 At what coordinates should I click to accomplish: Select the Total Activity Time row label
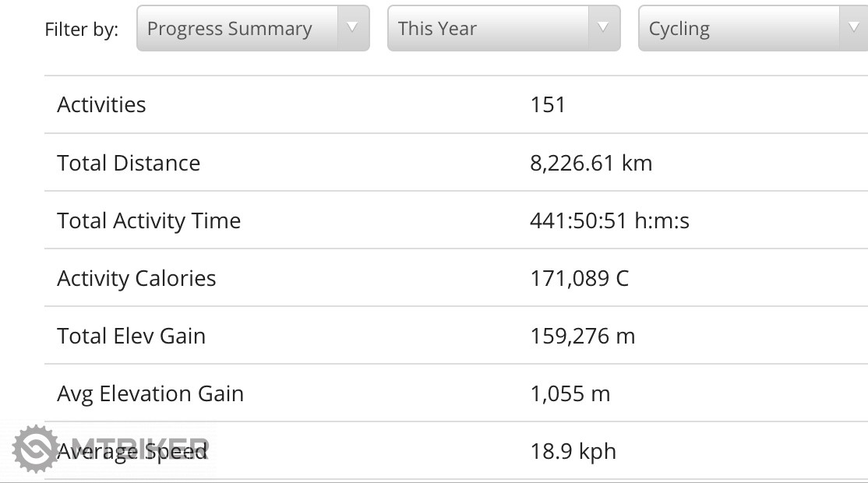pyautogui.click(x=149, y=220)
